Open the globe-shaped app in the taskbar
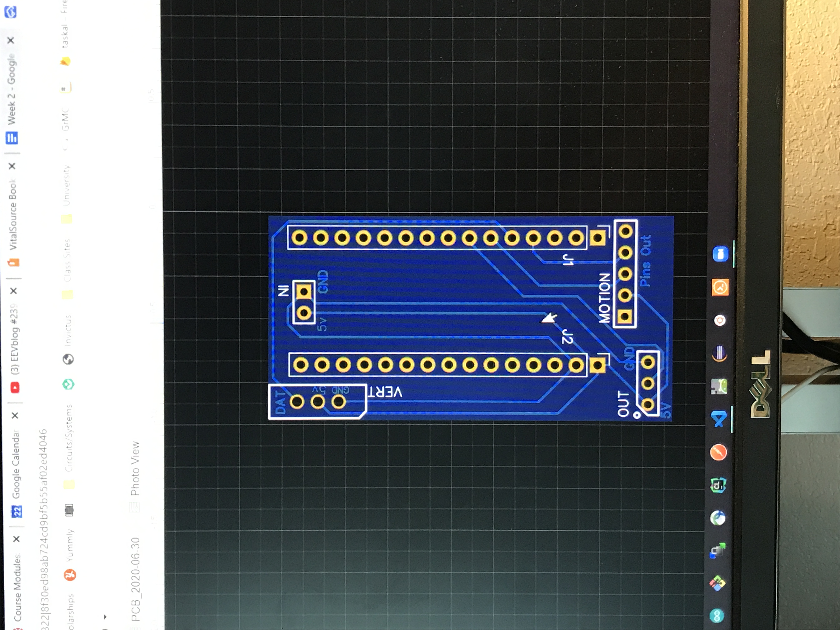 pyautogui.click(x=717, y=518)
